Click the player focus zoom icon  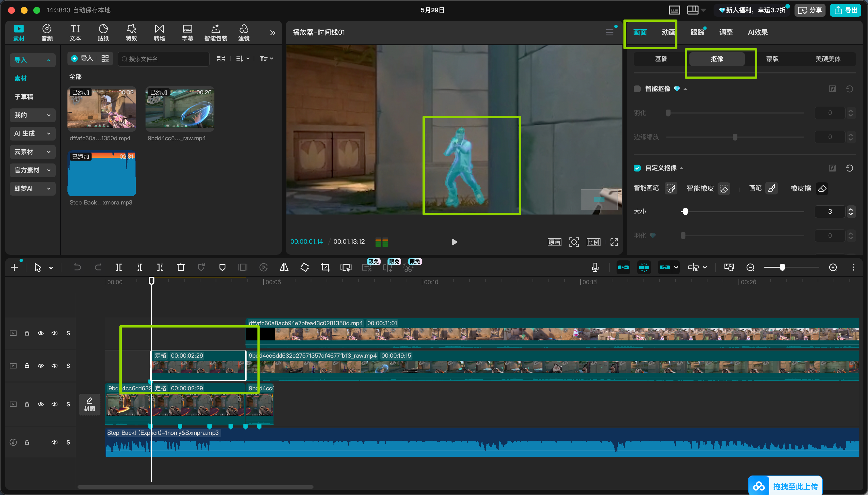[574, 242]
